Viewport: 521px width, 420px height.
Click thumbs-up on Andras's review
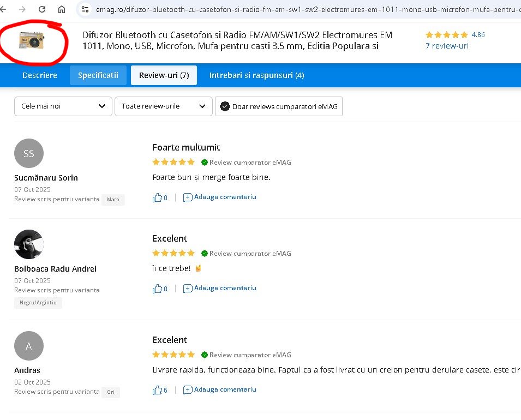point(158,390)
